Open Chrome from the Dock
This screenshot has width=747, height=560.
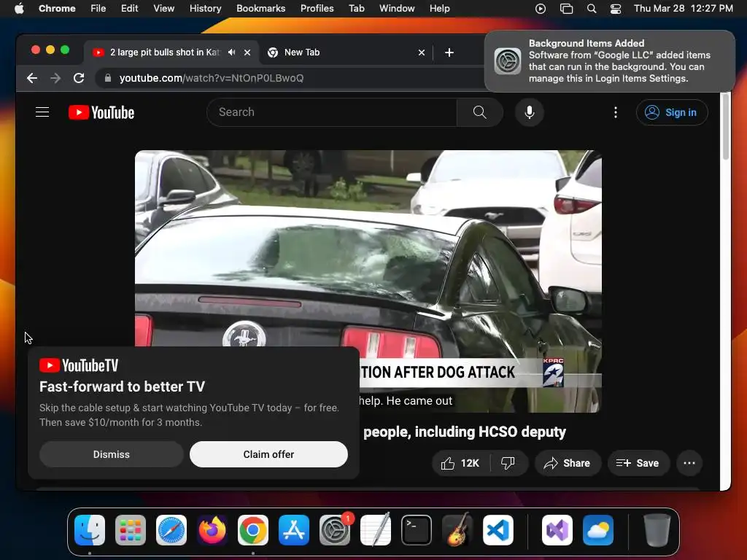(253, 530)
